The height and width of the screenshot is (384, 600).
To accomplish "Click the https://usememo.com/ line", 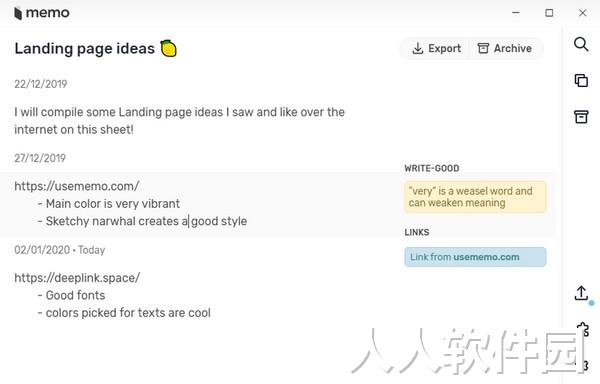I will point(77,186).
